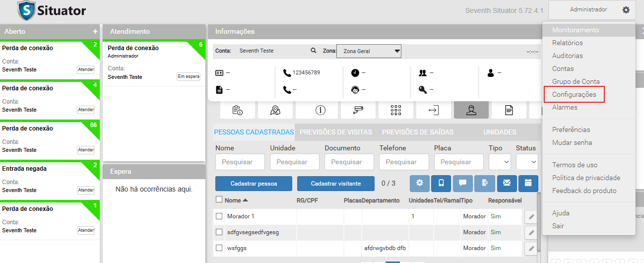The image size is (644, 263).
Task: Open the Status filter dropdown
Action: [527, 162]
